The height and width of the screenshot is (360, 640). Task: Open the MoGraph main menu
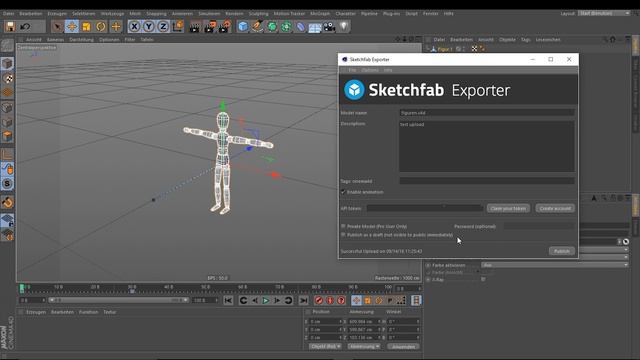tap(320, 13)
